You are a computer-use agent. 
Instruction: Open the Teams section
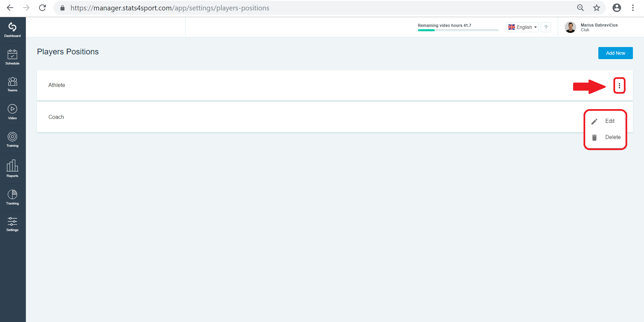(x=12, y=85)
